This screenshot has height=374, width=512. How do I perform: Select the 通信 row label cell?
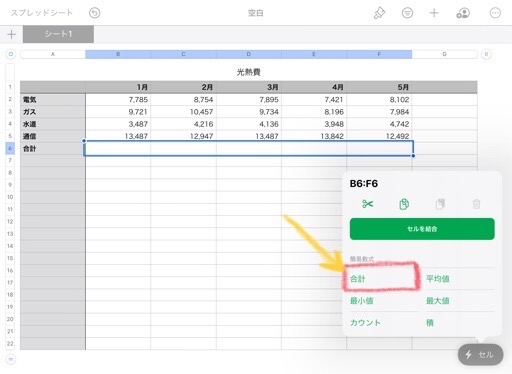(53, 136)
